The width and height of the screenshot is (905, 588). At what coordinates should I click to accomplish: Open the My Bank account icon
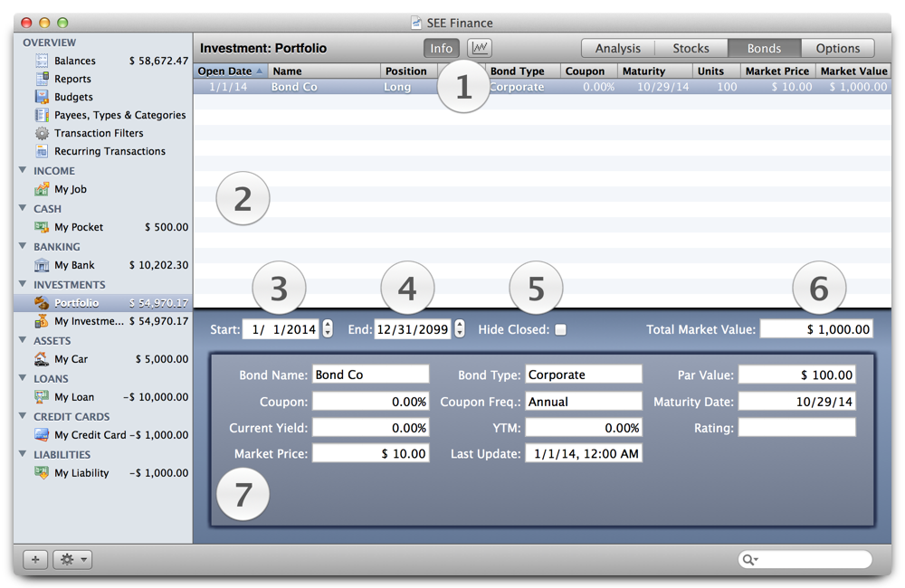click(42, 265)
